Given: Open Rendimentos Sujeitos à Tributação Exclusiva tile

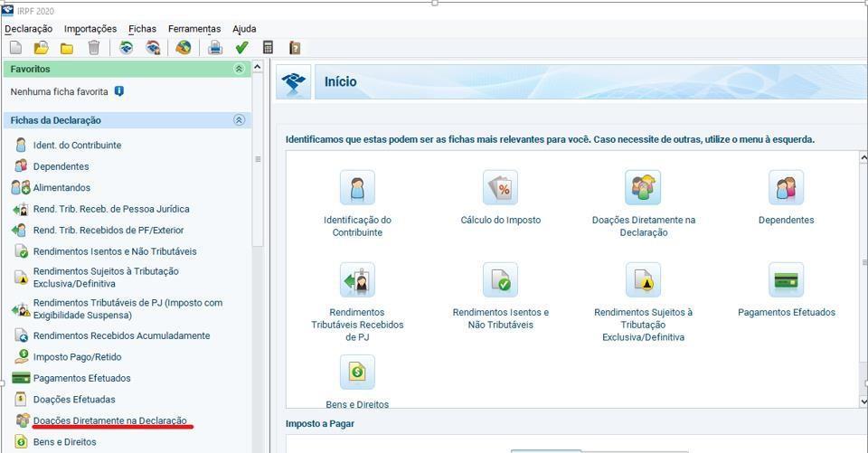Looking at the screenshot, I should [643, 280].
